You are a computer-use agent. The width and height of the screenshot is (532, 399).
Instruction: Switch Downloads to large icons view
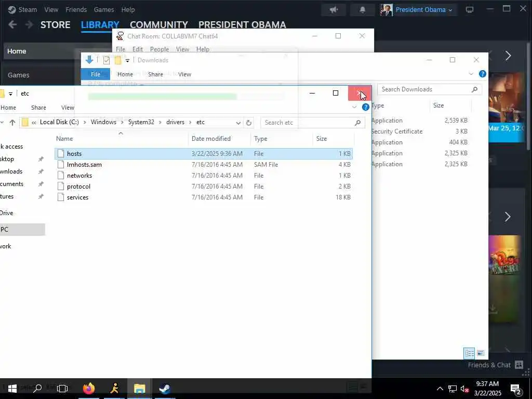click(481, 353)
